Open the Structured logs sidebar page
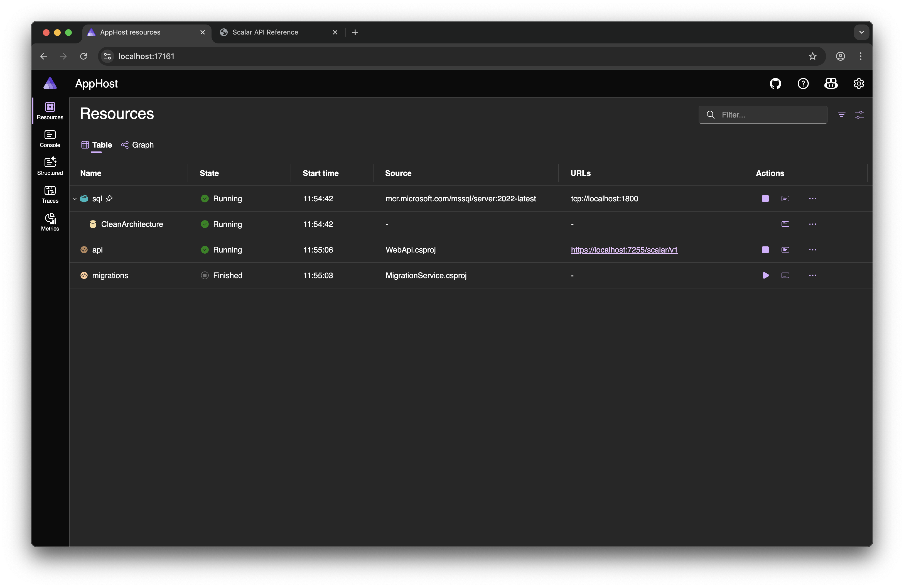Image resolution: width=904 pixels, height=588 pixels. [50, 166]
